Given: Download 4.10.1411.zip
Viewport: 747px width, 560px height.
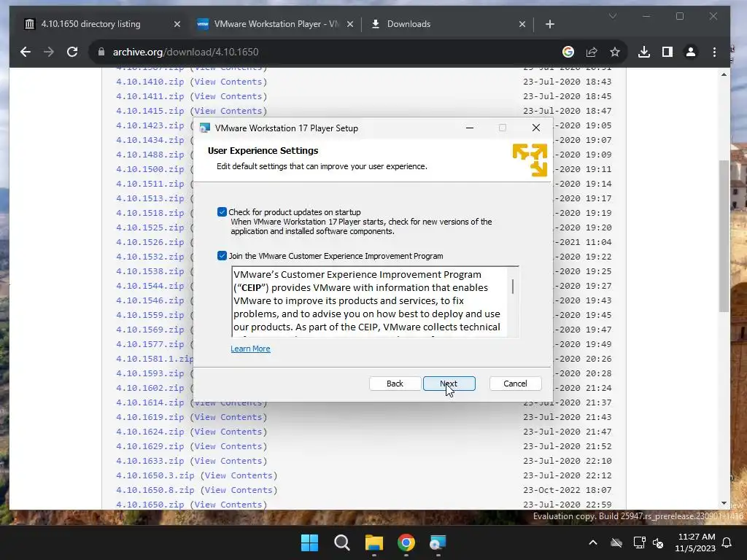Looking at the screenshot, I should coord(150,96).
